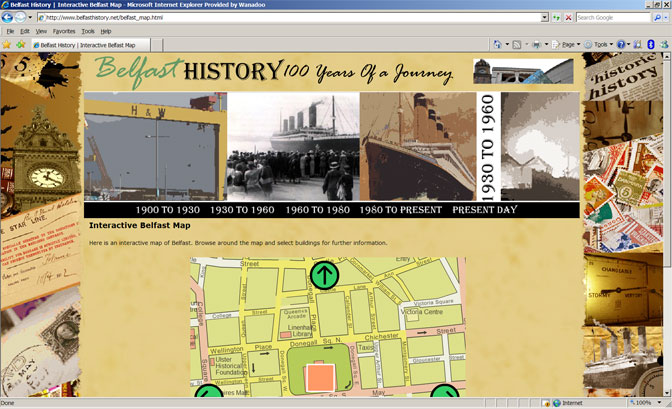
Task: Select the Linenhall Library building on map
Action: 285,334
